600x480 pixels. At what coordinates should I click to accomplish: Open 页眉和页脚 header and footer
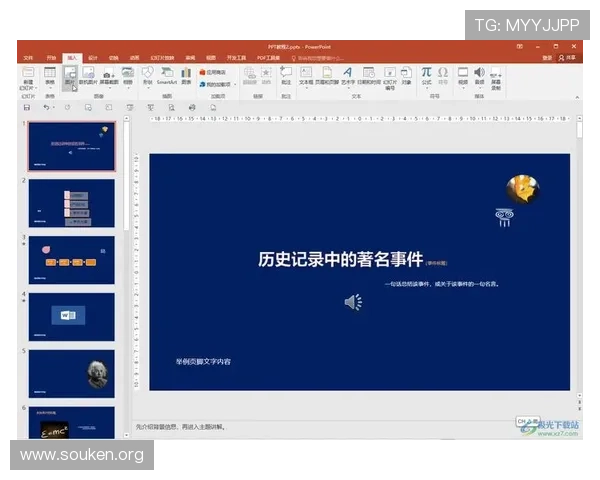coord(327,75)
